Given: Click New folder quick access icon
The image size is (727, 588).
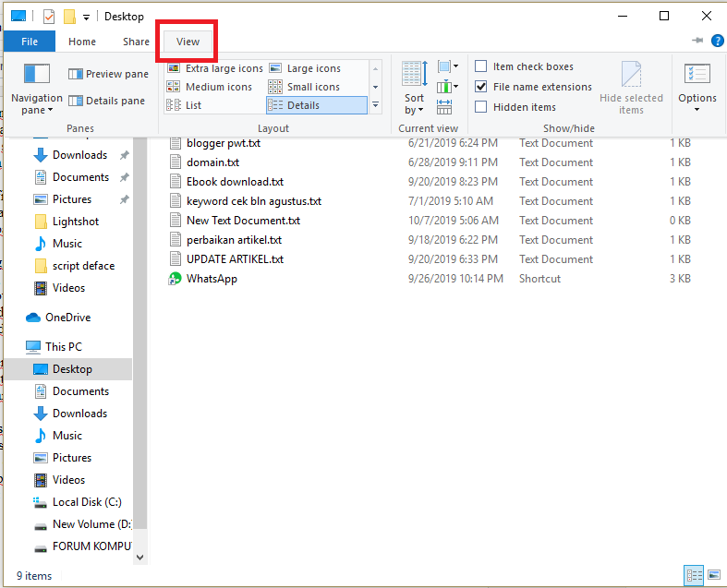Looking at the screenshot, I should [x=69, y=17].
